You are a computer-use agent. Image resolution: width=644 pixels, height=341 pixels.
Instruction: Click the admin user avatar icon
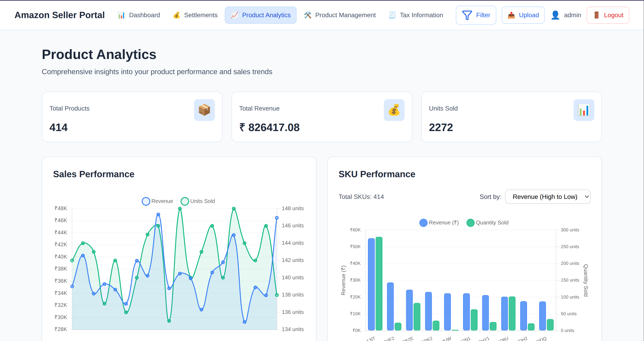pyautogui.click(x=555, y=15)
